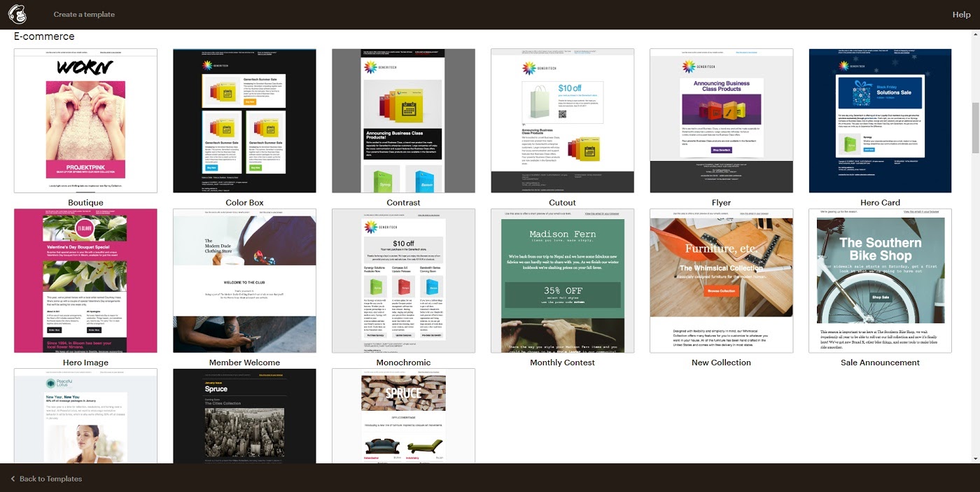Choose the Monochromic template
Image resolution: width=980 pixels, height=492 pixels.
click(x=403, y=280)
